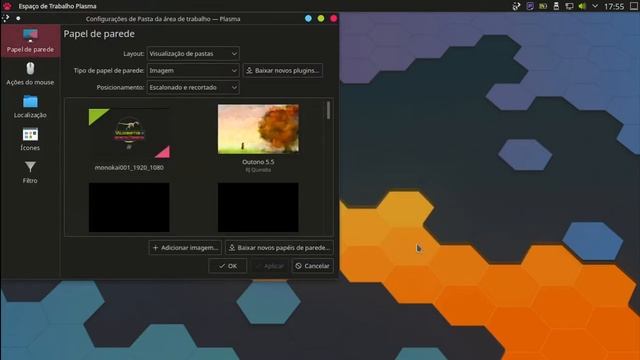This screenshot has height=360, width=640.
Task: Close the dialog with red titlebar button
Action: click(333, 18)
